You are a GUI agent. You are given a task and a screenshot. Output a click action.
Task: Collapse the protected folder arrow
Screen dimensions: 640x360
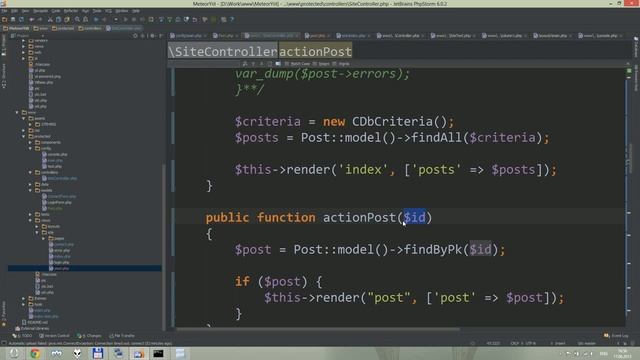(23, 136)
